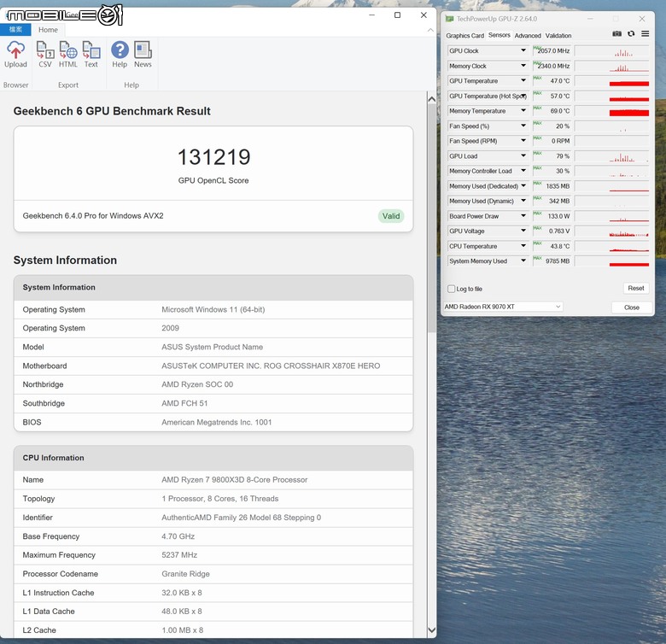The width and height of the screenshot is (666, 644).
Task: Export result as Text
Action: [x=91, y=55]
